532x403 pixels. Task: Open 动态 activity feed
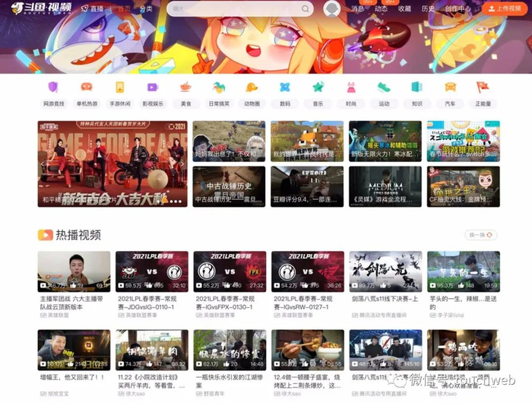(381, 9)
